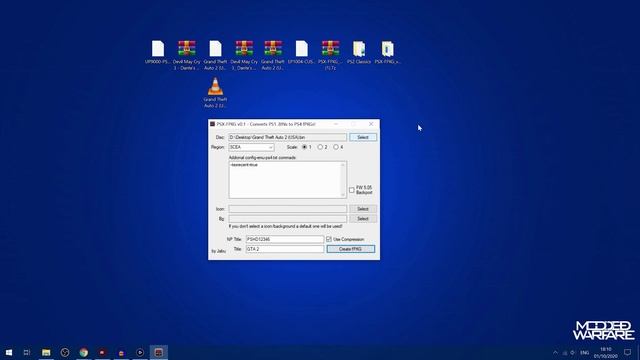Open Task View in the taskbar

coord(27,352)
